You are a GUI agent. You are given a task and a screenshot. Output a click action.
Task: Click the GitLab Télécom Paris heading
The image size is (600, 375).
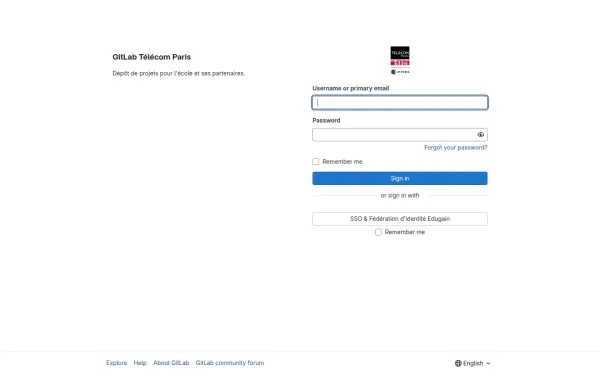point(152,57)
